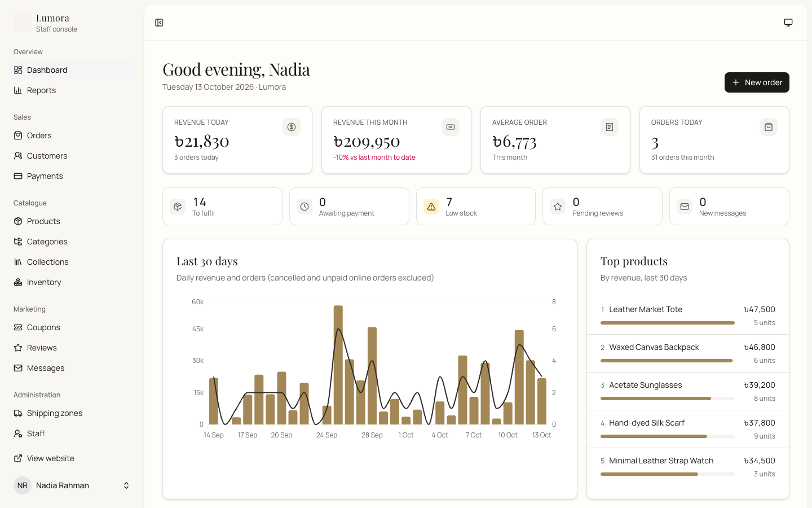812x508 pixels.
Task: Open the Orders section
Action: pos(72,135)
